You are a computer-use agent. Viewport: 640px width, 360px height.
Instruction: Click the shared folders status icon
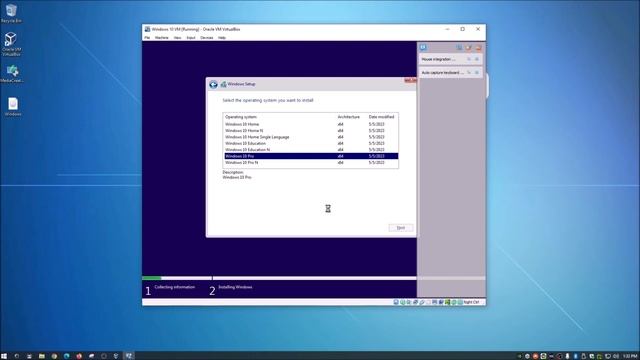[x=428, y=302]
